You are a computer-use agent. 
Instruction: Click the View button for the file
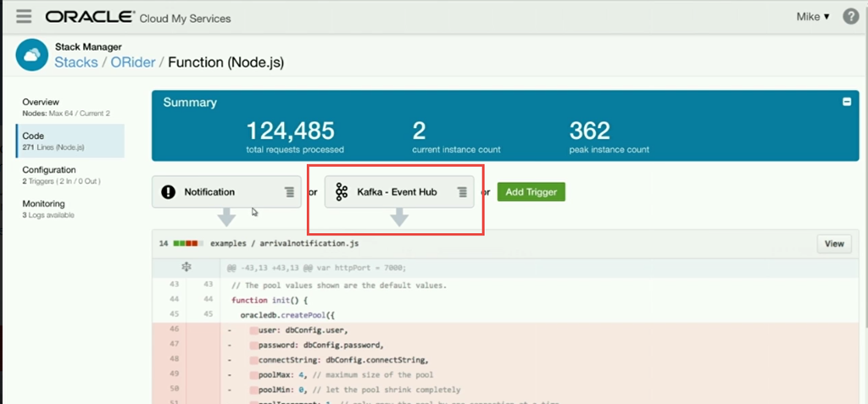834,244
